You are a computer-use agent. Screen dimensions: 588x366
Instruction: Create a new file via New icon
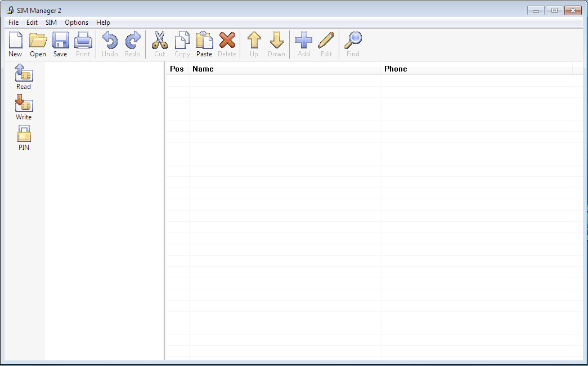[x=15, y=43]
